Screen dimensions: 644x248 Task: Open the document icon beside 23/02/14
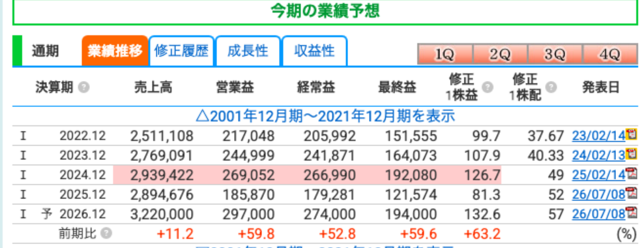[631, 134]
